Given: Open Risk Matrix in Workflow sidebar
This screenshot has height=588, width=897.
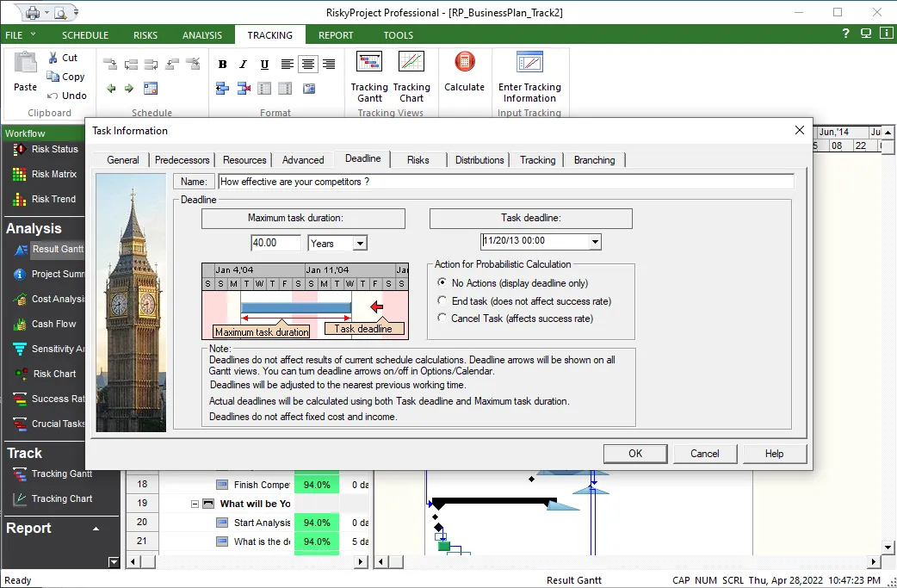Looking at the screenshot, I should coord(53,174).
